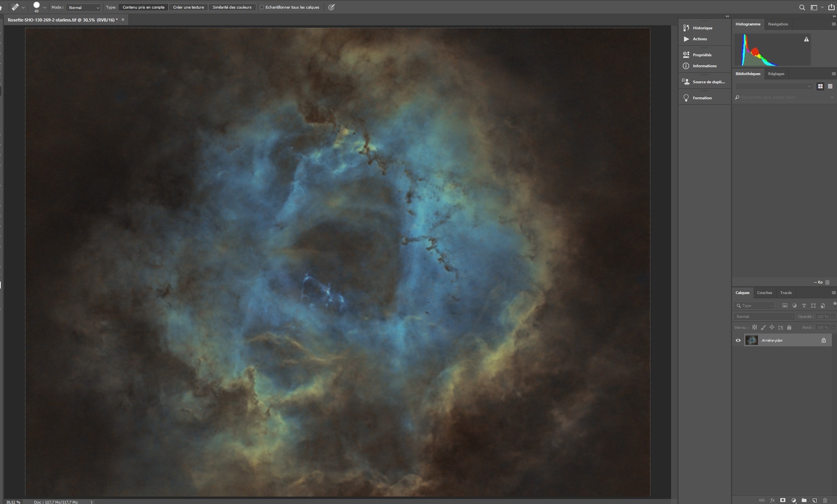Select the Arrière-plan layer name
837x504 pixels.
coord(772,340)
